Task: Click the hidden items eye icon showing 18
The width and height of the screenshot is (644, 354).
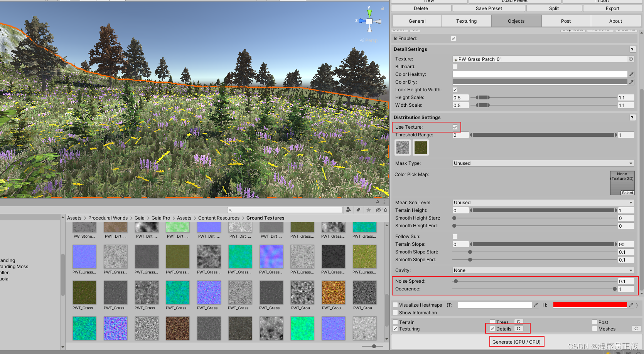Action: pos(381,210)
